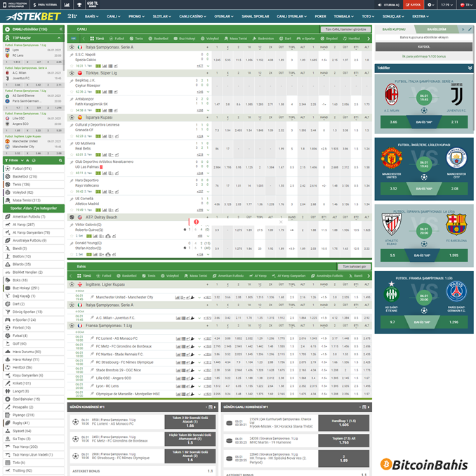This screenshot has height=476, width=476.
Task: Favorite the Antalyaspor match star
Action: coord(72,110)
